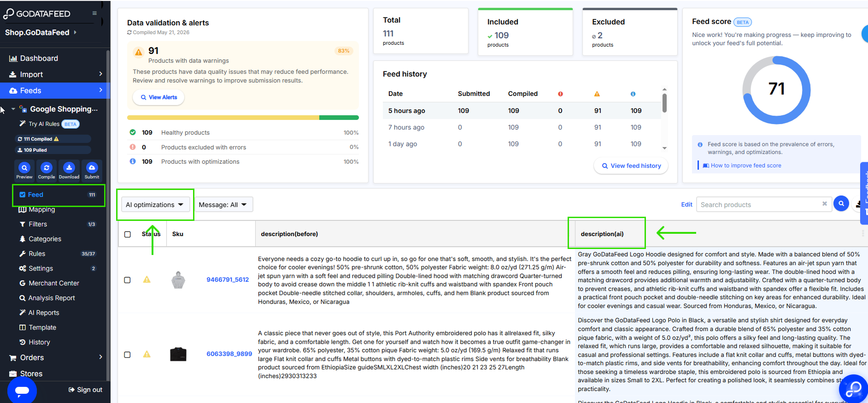Open the help assistant icon at bottom right
868x403 pixels.
(x=854, y=389)
